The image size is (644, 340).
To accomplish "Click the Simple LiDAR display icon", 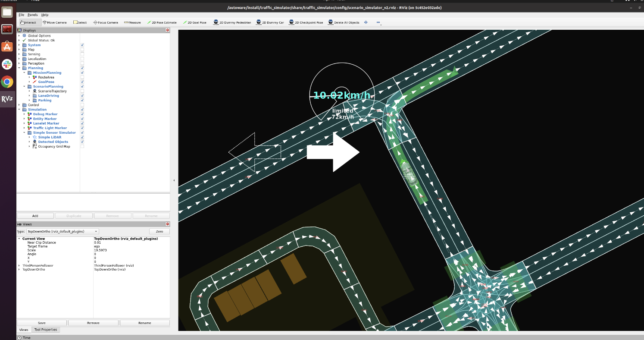I will [x=35, y=137].
